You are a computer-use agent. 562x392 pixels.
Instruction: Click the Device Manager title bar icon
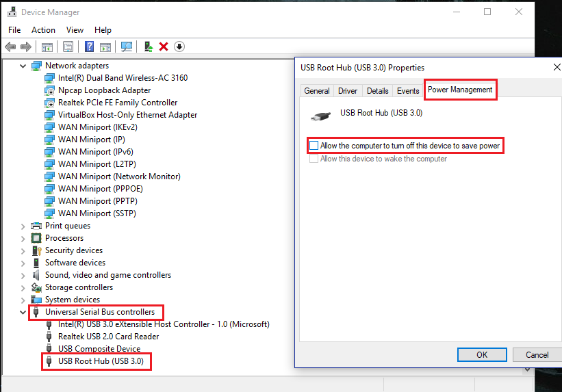tap(12, 12)
